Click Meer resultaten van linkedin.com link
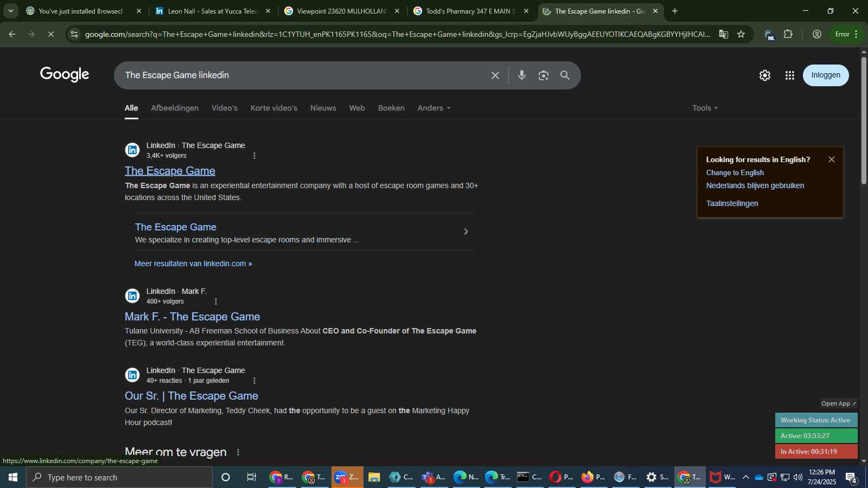Screen dimensions: 868x488 pyautogui.click(x=193, y=264)
